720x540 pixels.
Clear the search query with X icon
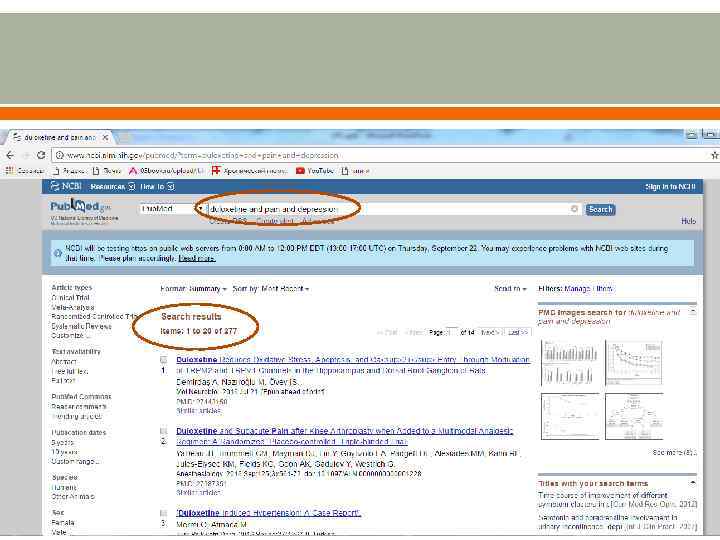574,209
